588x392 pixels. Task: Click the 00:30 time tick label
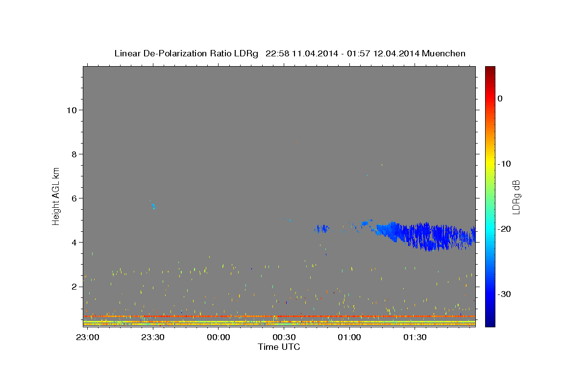tap(284, 338)
